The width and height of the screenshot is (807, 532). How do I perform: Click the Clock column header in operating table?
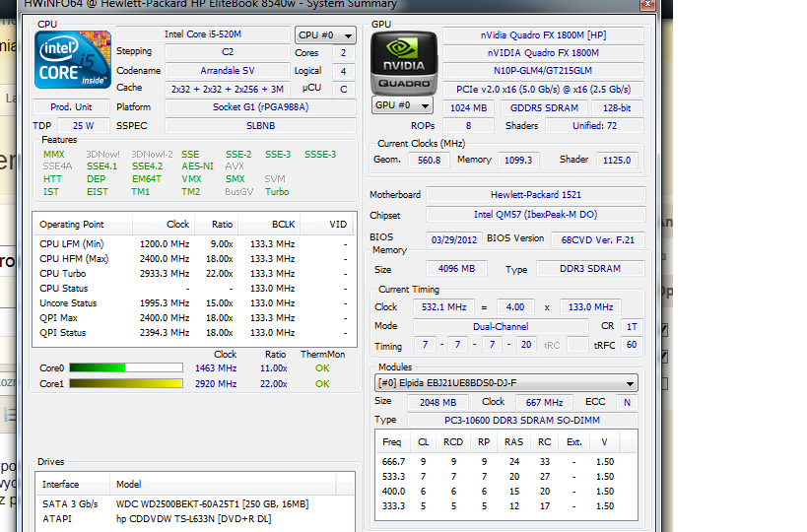pos(164,225)
